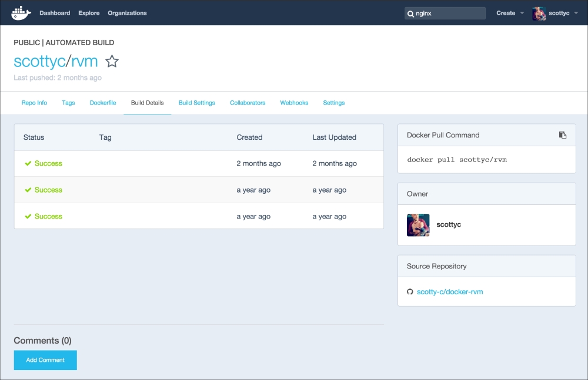Open Organizations from the top navigation
The width and height of the screenshot is (588, 380).
pos(127,13)
